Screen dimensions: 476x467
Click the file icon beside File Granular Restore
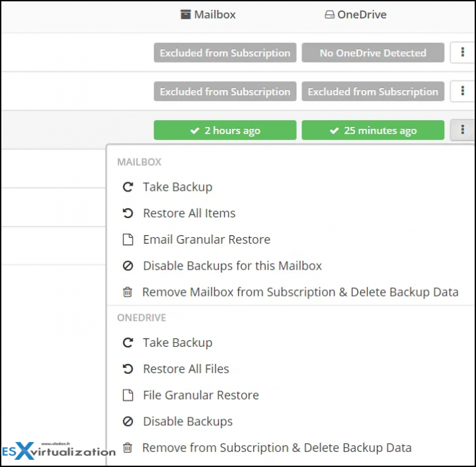128,396
